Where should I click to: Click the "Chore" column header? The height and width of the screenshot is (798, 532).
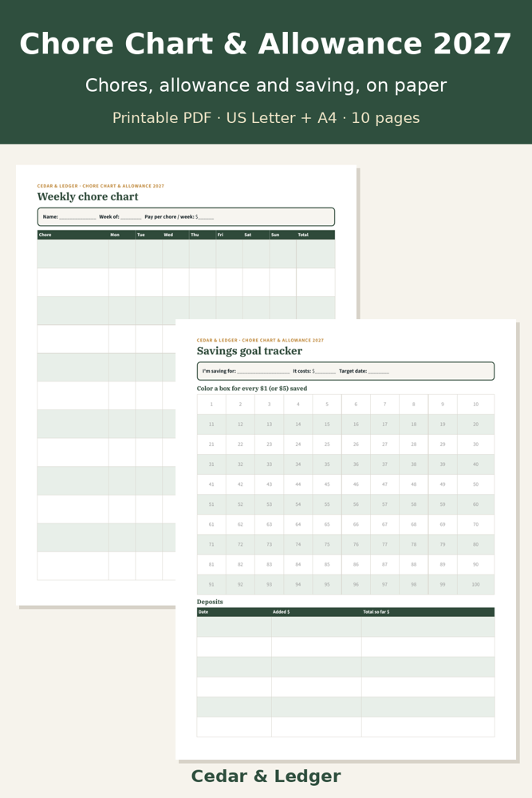pyautogui.click(x=73, y=235)
